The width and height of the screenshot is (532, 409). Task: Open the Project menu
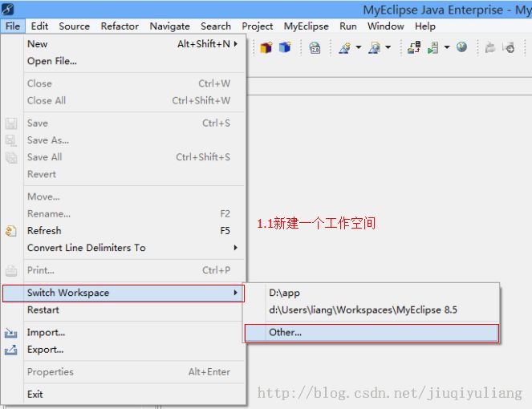click(258, 26)
